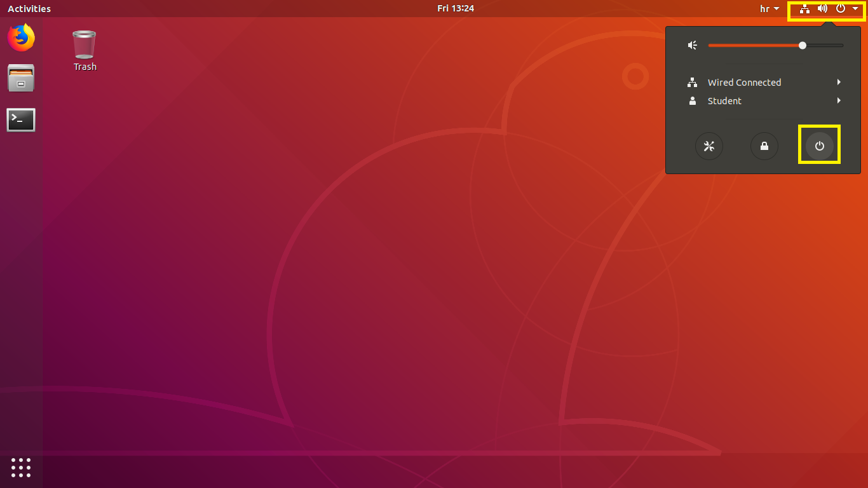Open the Fri 13:24 clock calendar menu
868x488 pixels.
456,8
